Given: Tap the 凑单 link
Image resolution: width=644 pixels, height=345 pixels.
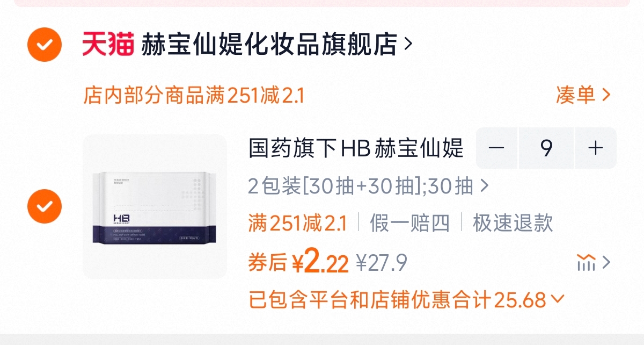Looking at the screenshot, I should [576, 96].
